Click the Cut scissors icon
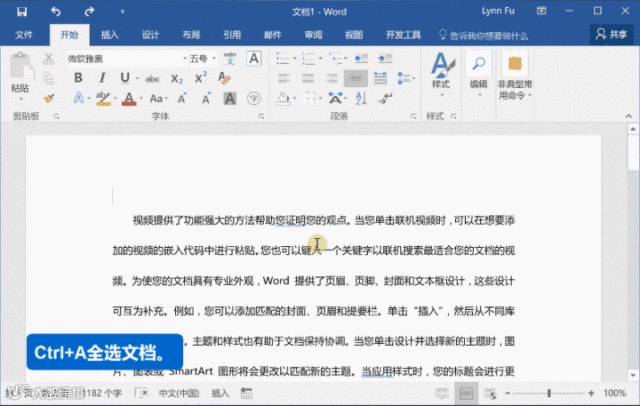Screen dimensions: 640x406 (48, 59)
